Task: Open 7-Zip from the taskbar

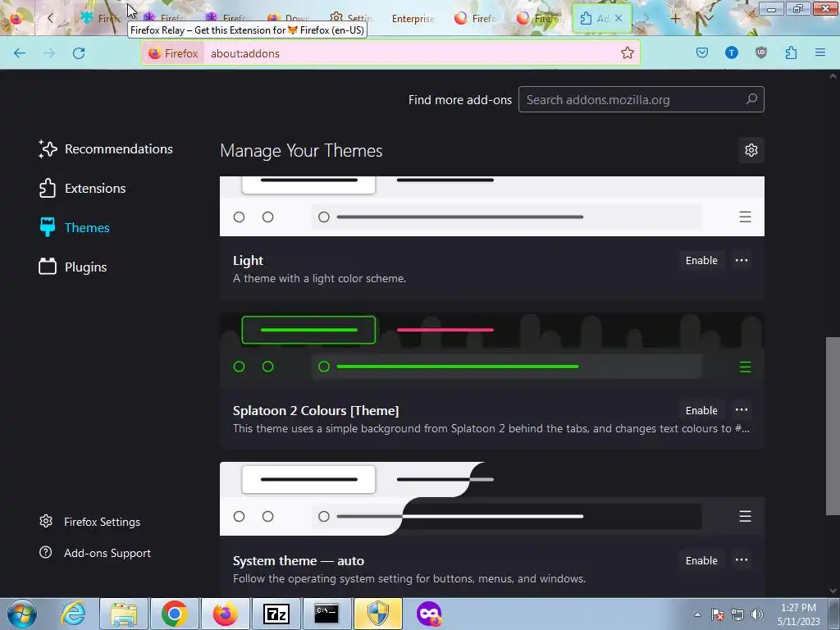Action: click(276, 614)
